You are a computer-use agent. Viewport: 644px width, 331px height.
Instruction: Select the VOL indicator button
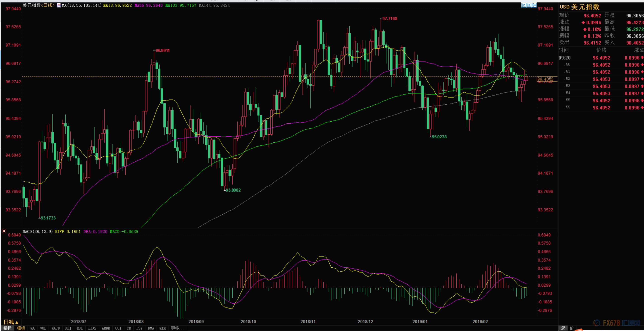pos(43,328)
